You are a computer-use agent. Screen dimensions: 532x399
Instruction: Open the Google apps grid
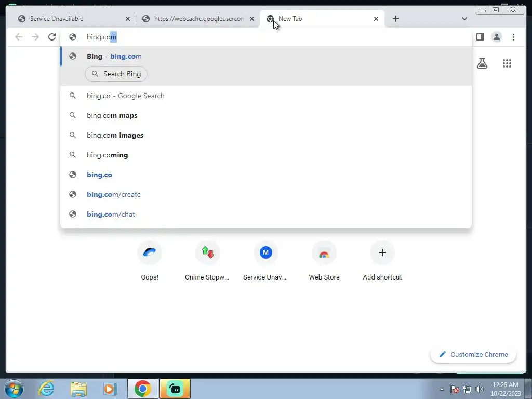pyautogui.click(x=507, y=63)
